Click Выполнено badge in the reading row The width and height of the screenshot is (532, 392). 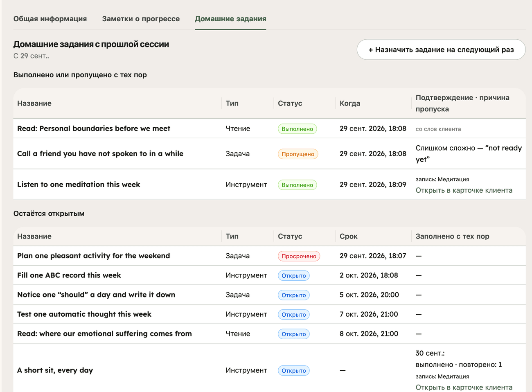coord(298,129)
